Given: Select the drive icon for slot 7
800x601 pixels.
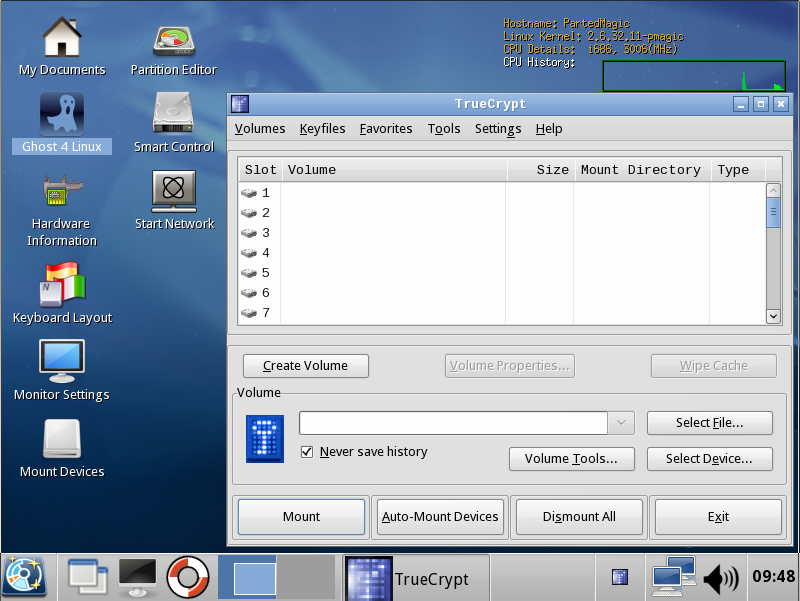Looking at the screenshot, I should [249, 313].
